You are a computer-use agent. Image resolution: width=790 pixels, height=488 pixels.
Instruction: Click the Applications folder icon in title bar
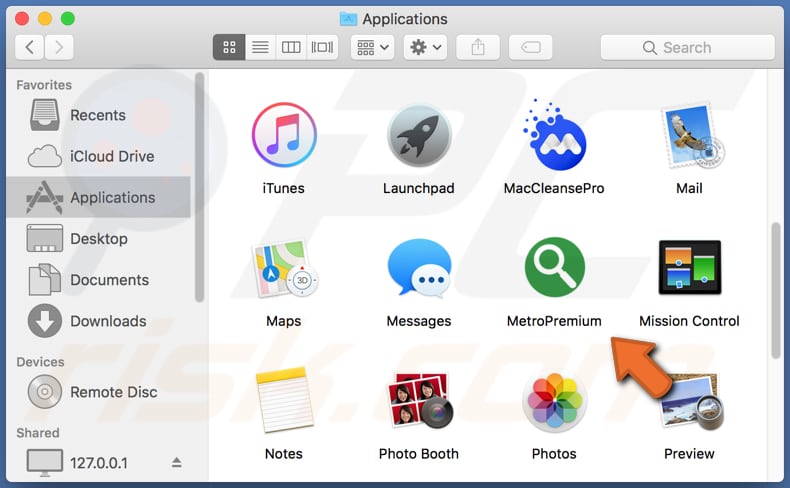[x=348, y=19]
